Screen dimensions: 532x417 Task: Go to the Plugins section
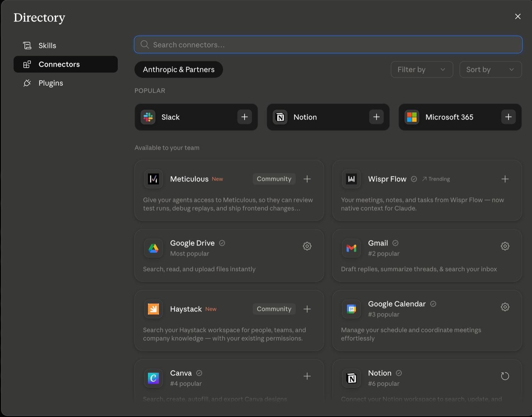click(x=66, y=83)
